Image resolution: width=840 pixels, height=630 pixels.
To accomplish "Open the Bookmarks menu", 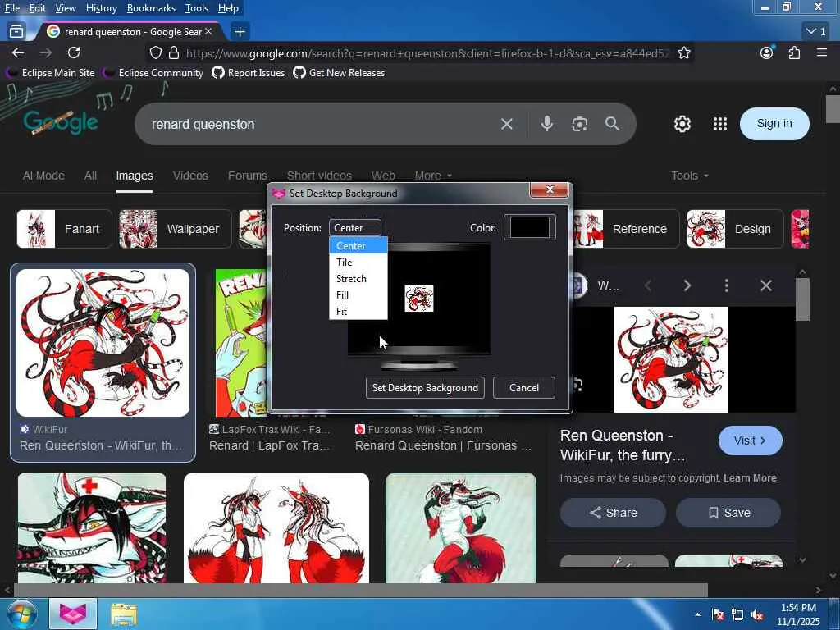I will [x=151, y=8].
